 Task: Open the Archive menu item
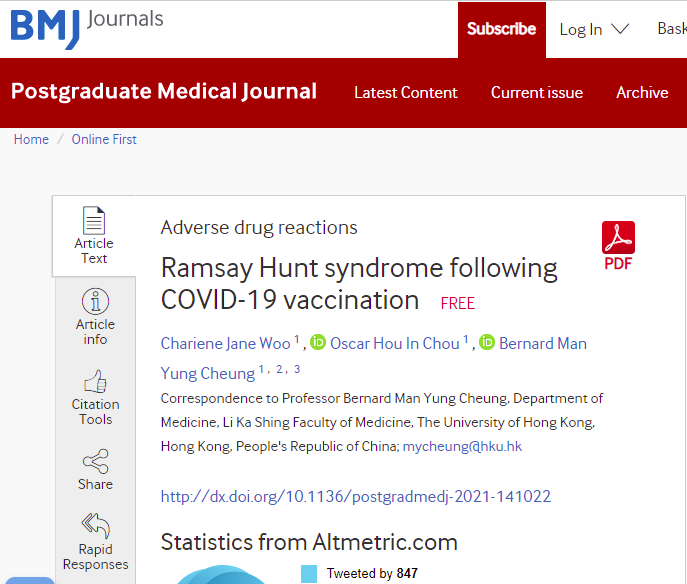[x=642, y=92]
